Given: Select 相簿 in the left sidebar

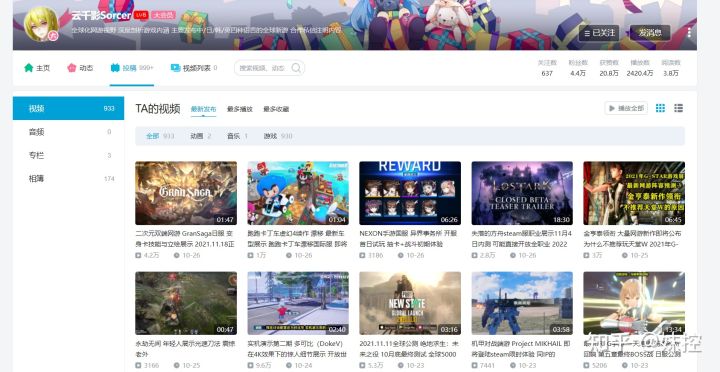Looking at the screenshot, I should click(68, 179).
